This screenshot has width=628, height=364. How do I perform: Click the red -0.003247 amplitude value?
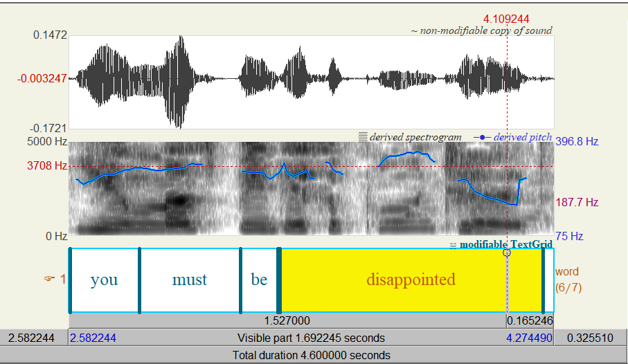42,78
